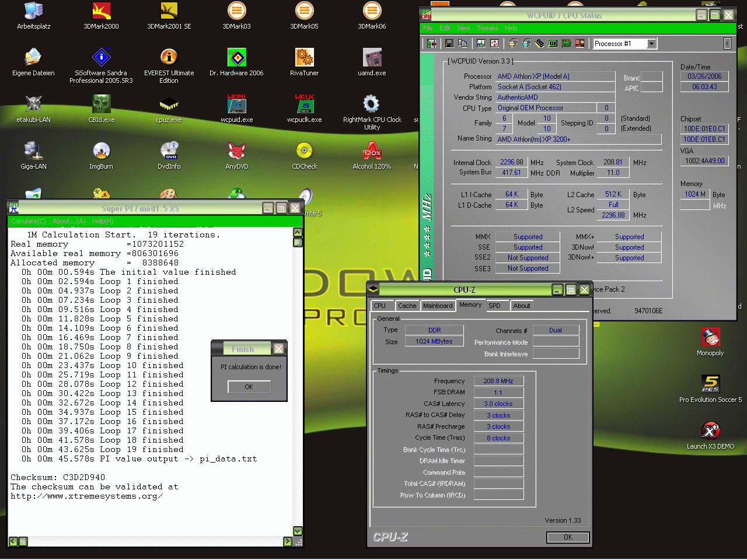Click the red refresh icon in WCPUID toolbar

494,43
